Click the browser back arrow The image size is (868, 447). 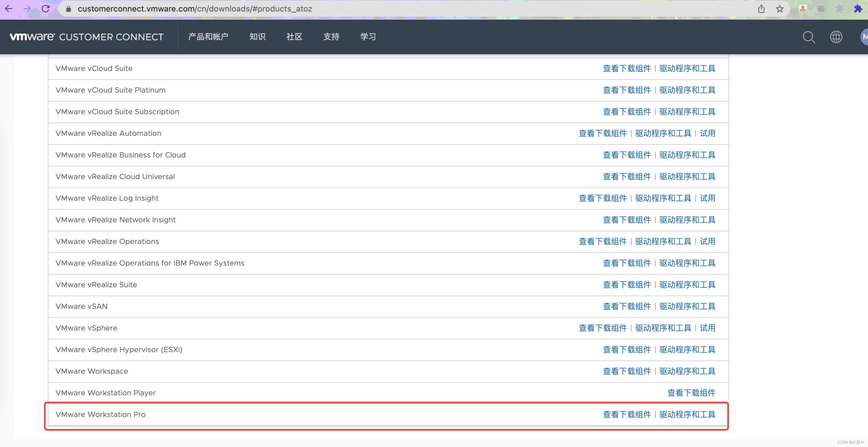[x=9, y=8]
